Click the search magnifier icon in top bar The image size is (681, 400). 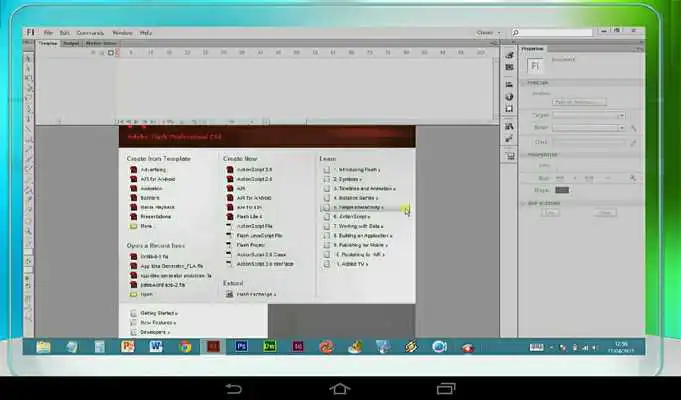[516, 33]
